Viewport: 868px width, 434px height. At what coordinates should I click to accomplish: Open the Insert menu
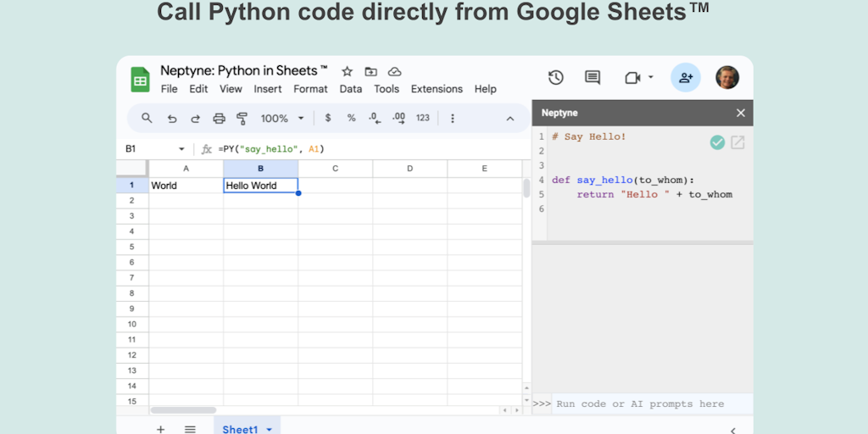tap(268, 89)
